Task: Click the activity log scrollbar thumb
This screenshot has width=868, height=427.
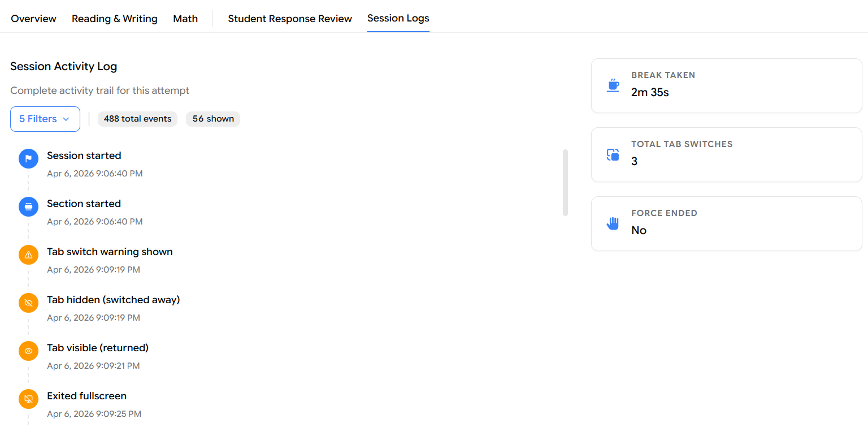Action: 565,182
